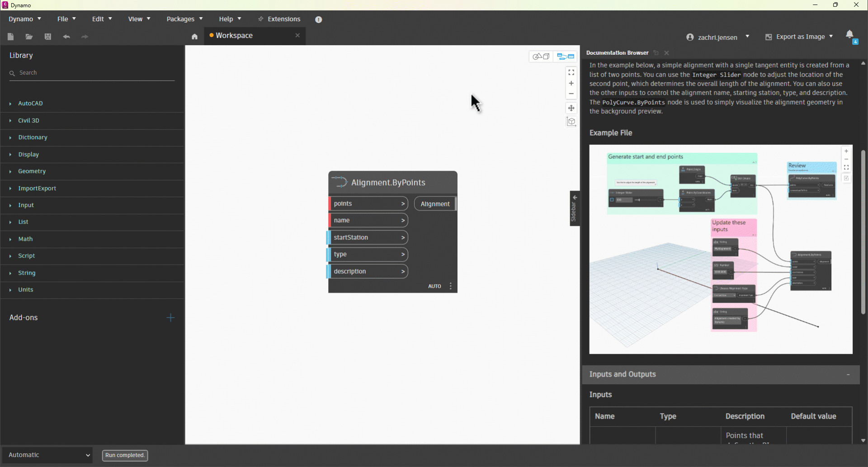The image size is (868, 467).
Task: Click the Add-ons plus button
Action: pos(170,318)
